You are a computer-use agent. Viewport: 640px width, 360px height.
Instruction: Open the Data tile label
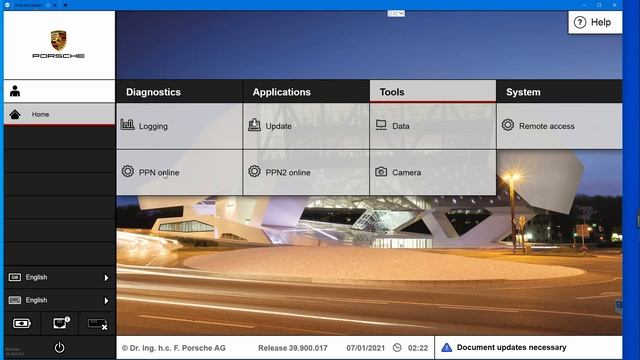tap(401, 126)
